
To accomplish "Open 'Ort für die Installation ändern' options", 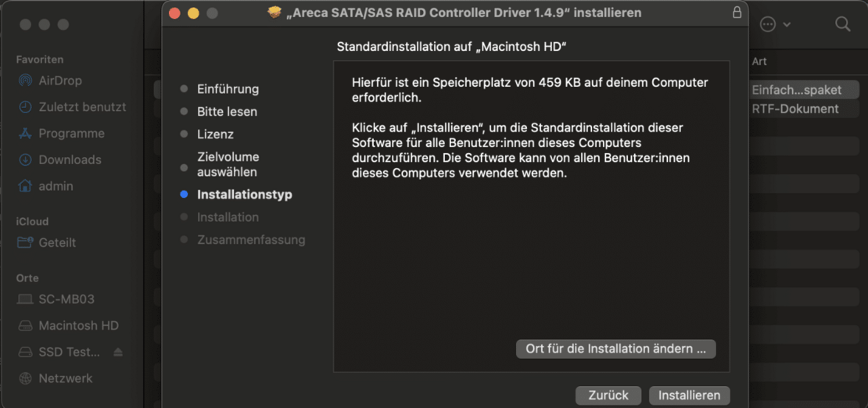I will pyautogui.click(x=615, y=349).
